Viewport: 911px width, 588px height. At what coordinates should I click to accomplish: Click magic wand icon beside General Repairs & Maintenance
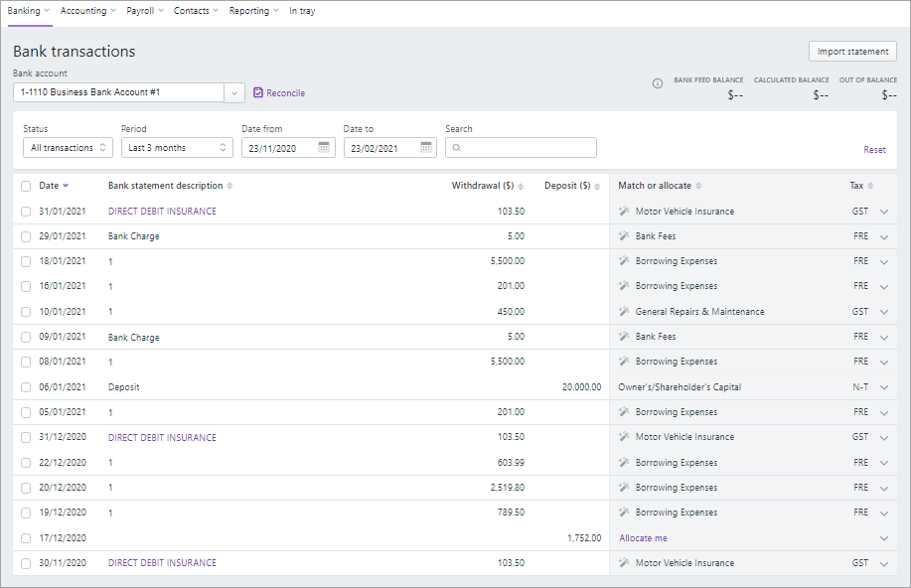pyautogui.click(x=624, y=312)
